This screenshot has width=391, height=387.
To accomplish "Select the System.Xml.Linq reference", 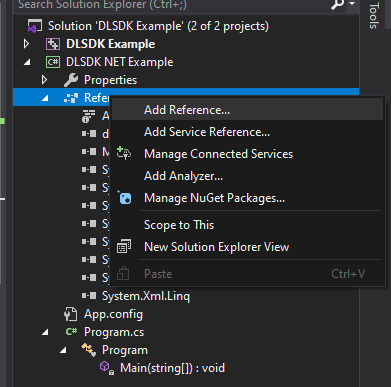I will (146, 296).
